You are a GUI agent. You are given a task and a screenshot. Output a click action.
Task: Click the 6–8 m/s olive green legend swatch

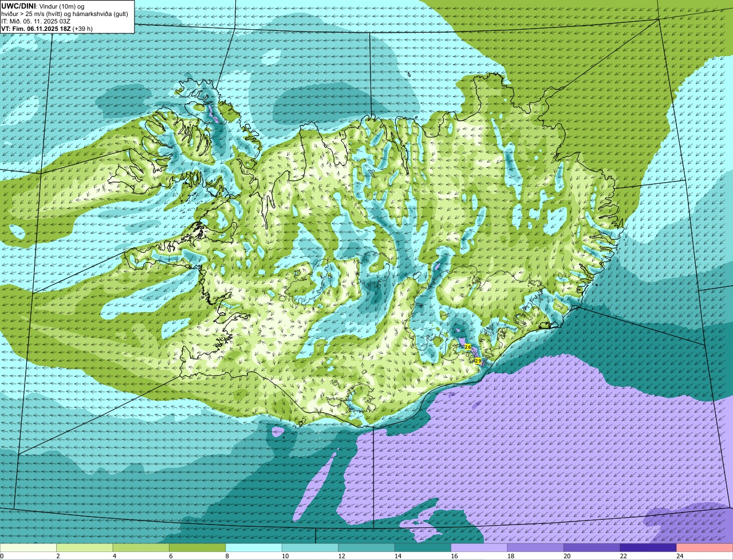point(198,548)
